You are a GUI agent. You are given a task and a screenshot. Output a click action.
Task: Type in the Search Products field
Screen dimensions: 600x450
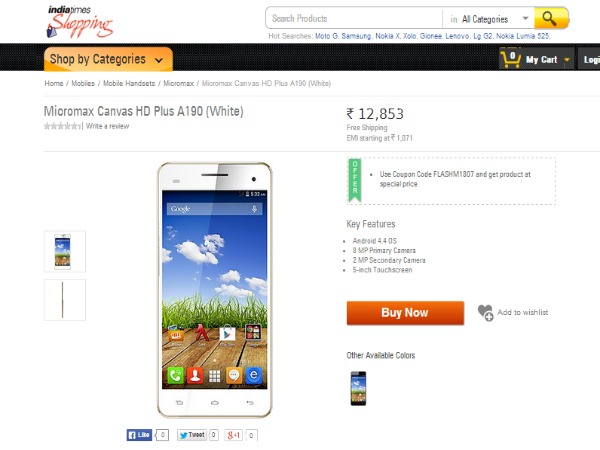[x=355, y=18]
